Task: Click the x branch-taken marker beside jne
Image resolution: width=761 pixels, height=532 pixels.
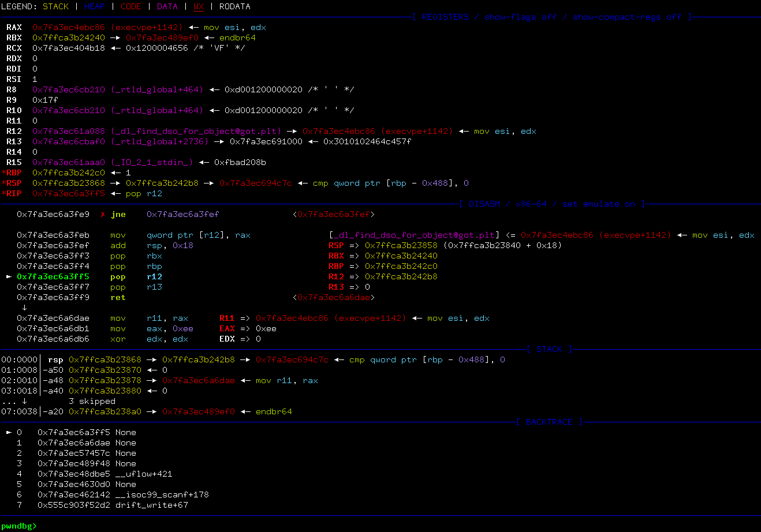Action: pyautogui.click(x=102, y=214)
